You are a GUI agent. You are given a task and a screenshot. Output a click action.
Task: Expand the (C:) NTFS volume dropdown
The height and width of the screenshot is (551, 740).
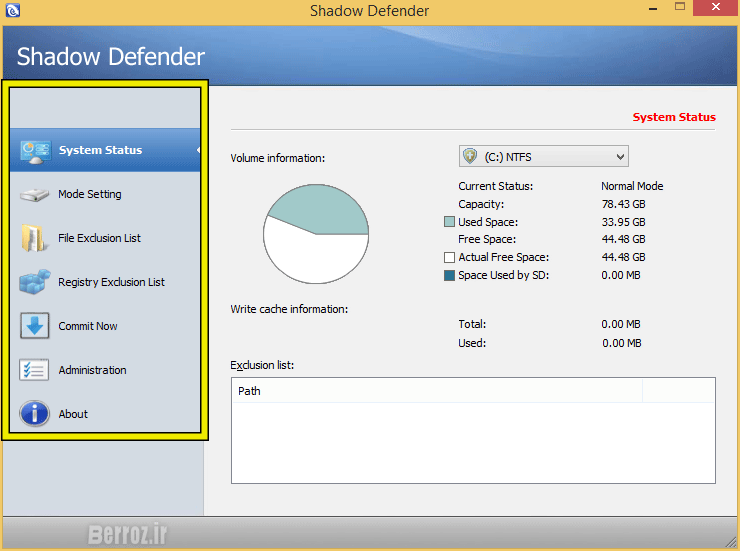pyautogui.click(x=544, y=156)
